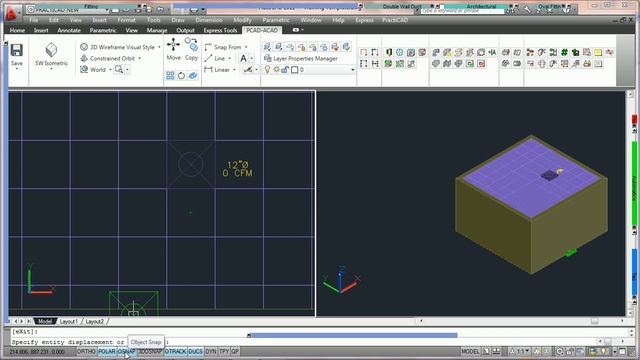Viewport: 640px width, 360px height.
Task: Select the PCAD-ACAD ribbon tab
Action: tap(262, 30)
